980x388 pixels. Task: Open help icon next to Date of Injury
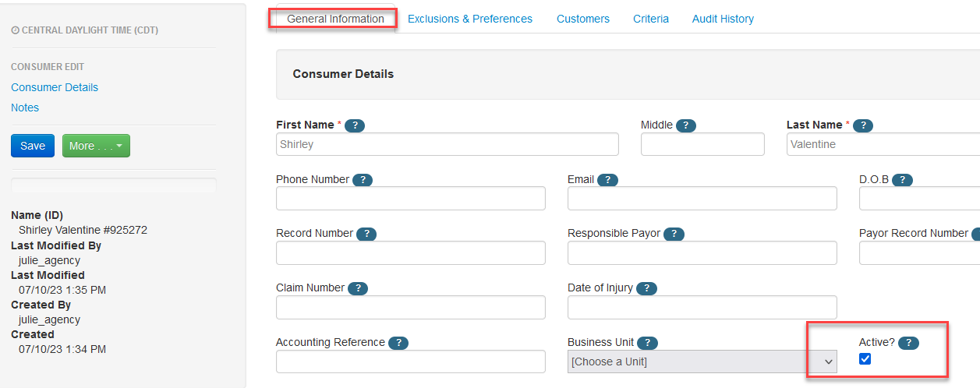(646, 288)
